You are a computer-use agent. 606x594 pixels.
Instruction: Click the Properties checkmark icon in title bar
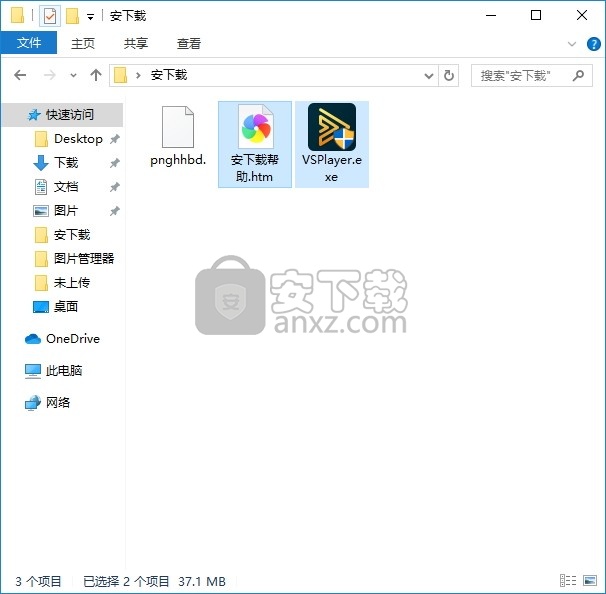(x=50, y=17)
